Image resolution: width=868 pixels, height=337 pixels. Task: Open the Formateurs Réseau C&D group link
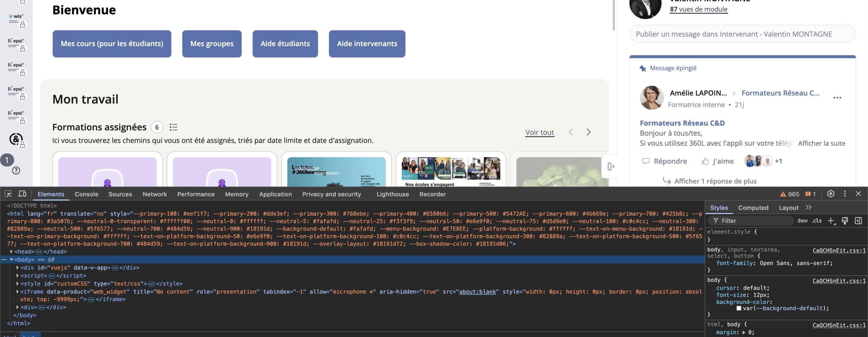[x=781, y=93]
